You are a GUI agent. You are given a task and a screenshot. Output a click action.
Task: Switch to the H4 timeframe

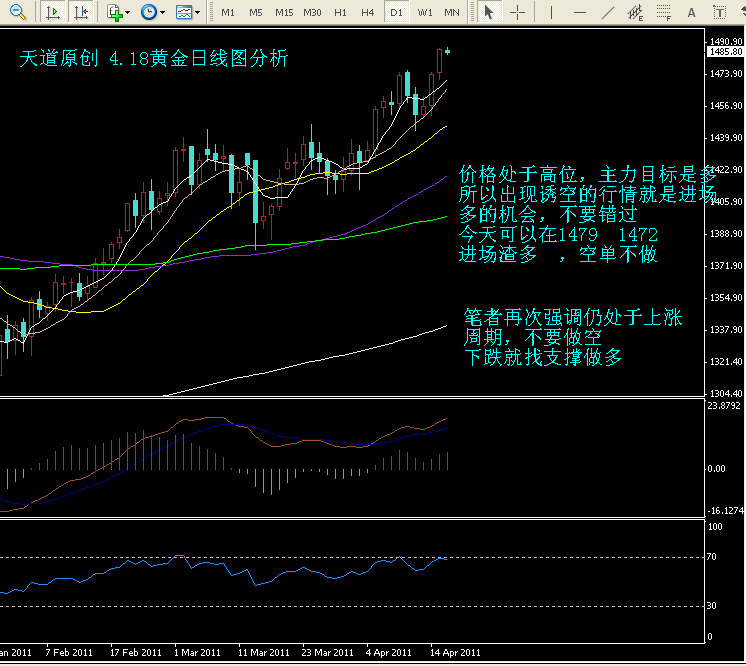(x=367, y=12)
